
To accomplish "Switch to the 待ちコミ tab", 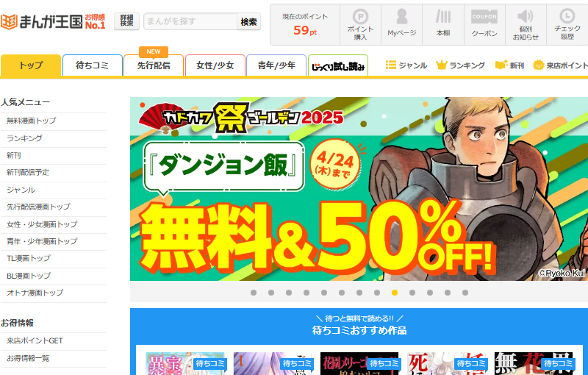I will click(93, 65).
